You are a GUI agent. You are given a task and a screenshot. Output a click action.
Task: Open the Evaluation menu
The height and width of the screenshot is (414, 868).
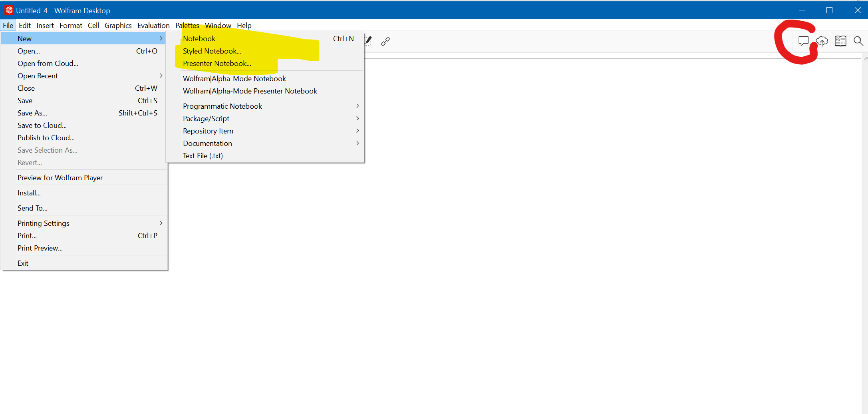point(153,26)
